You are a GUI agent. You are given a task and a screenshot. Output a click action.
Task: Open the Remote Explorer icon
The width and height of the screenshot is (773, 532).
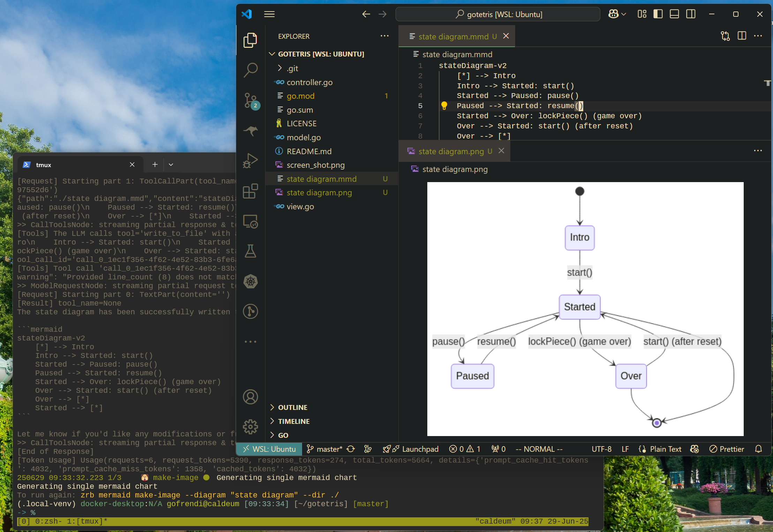coord(250,221)
